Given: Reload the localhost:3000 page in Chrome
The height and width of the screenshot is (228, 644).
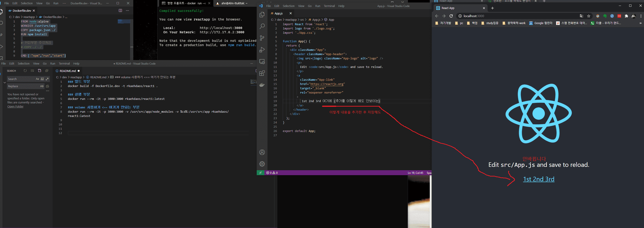Looking at the screenshot, I should pyautogui.click(x=451, y=16).
